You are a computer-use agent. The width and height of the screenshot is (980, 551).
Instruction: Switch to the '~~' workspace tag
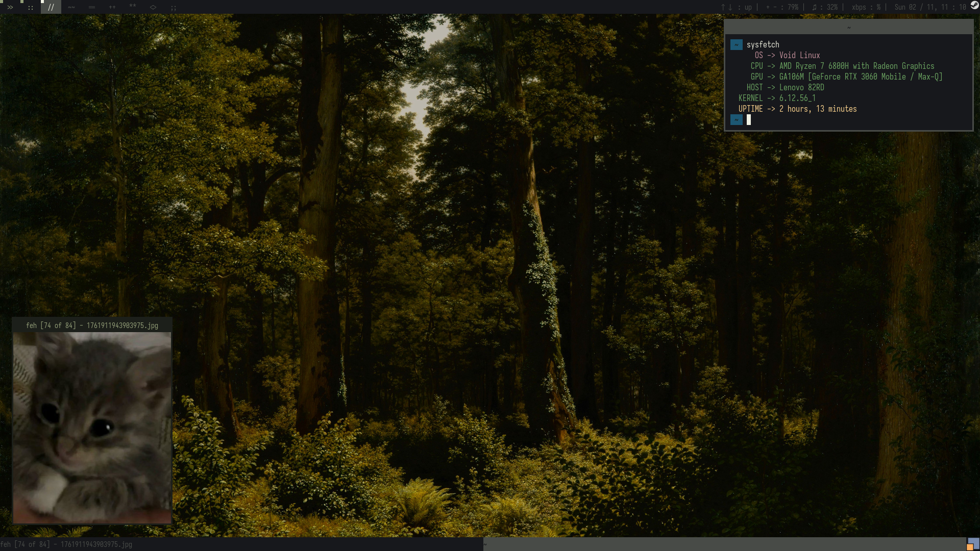[71, 7]
